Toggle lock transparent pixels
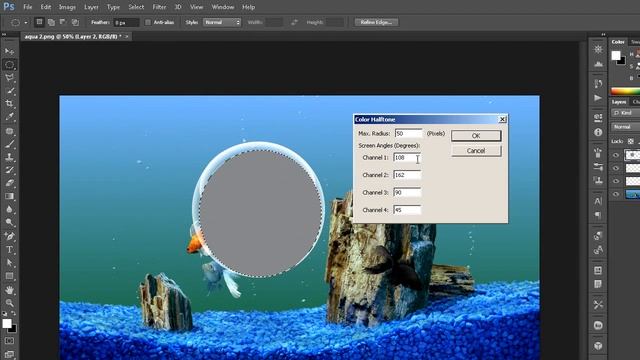Image resolution: width=640 pixels, height=360 pixels. tap(631, 141)
